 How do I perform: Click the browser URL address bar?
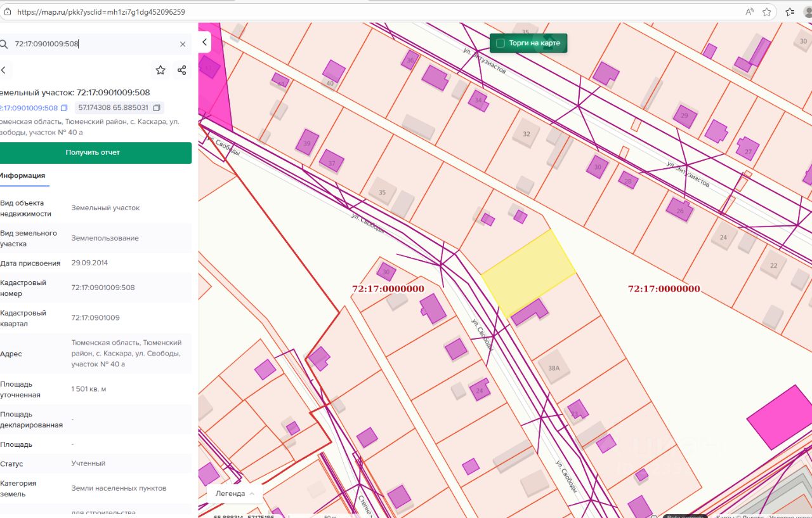point(381,11)
